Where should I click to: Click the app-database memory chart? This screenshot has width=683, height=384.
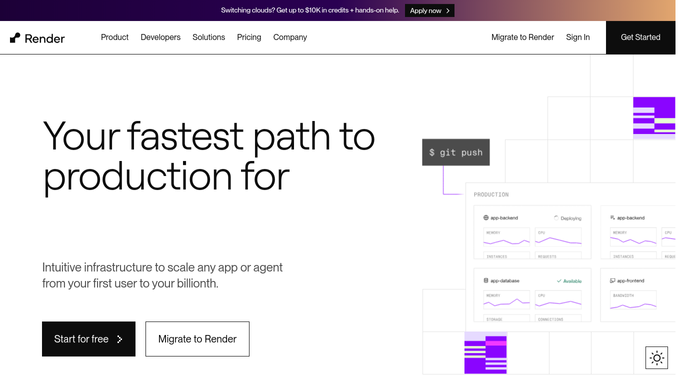pos(507,300)
